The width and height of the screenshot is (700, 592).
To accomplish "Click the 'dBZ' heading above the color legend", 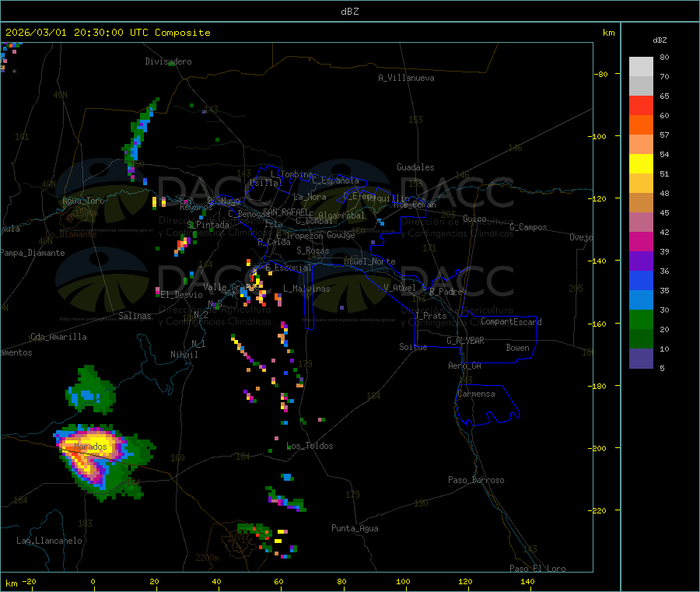I will [x=660, y=40].
